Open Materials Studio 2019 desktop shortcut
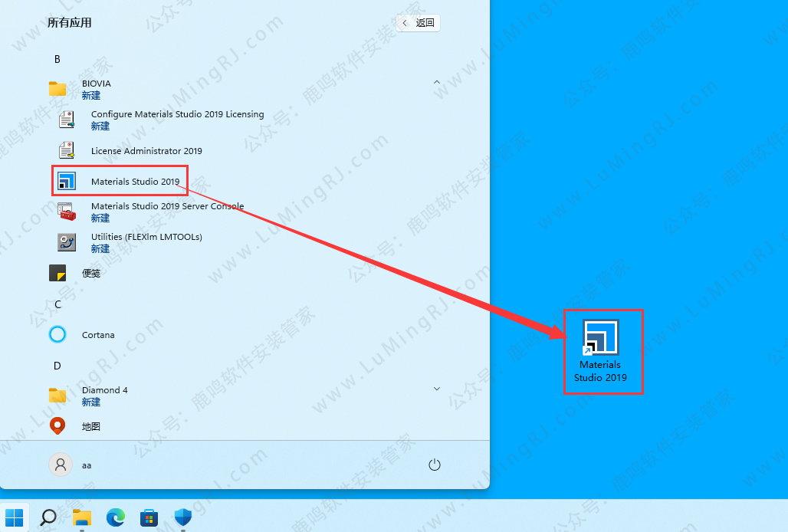 tap(601, 351)
